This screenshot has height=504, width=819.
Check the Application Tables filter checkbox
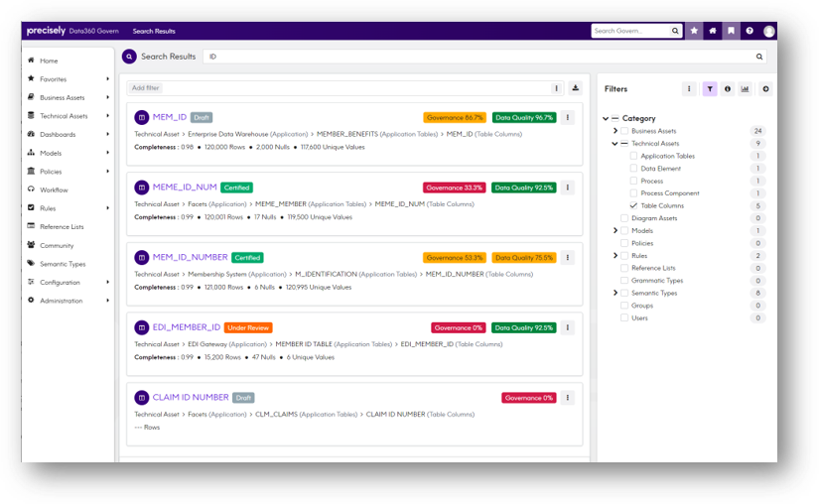[x=633, y=156]
